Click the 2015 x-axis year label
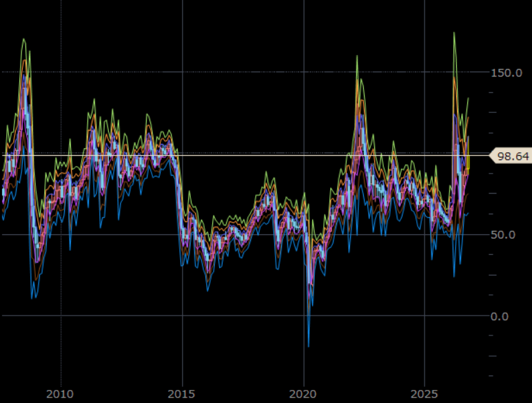The image size is (532, 403). coord(181,394)
